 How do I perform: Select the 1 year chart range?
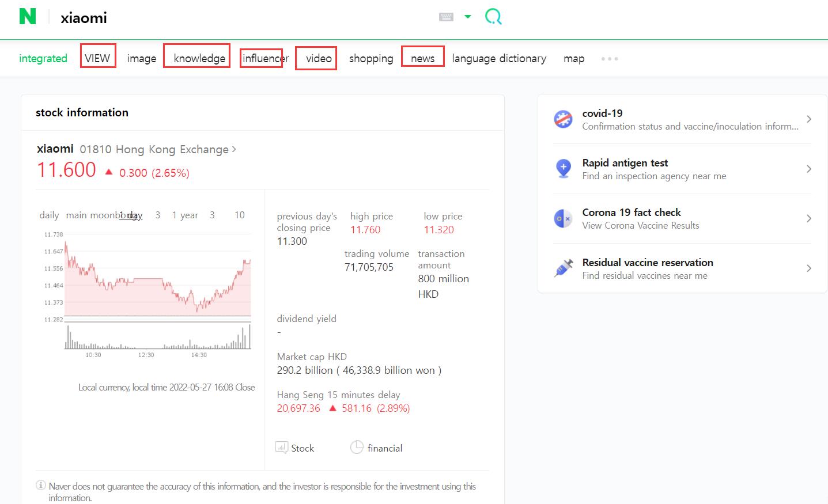(x=185, y=215)
